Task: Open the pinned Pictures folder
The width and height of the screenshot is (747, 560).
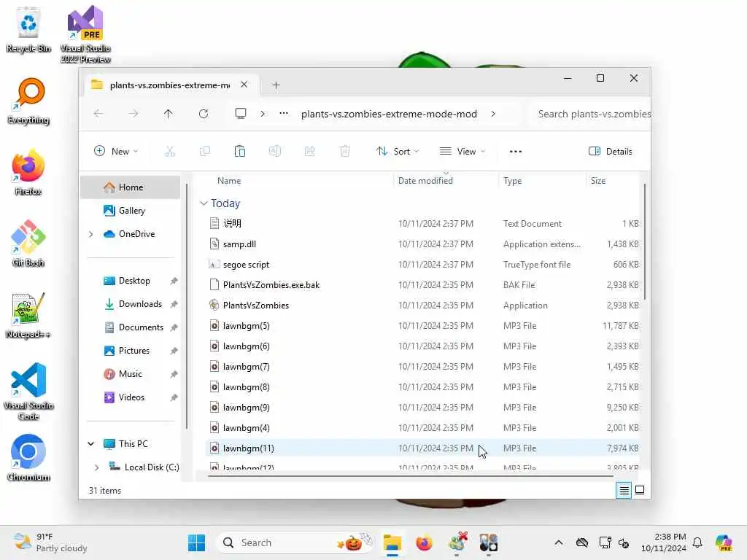Action: click(130, 351)
